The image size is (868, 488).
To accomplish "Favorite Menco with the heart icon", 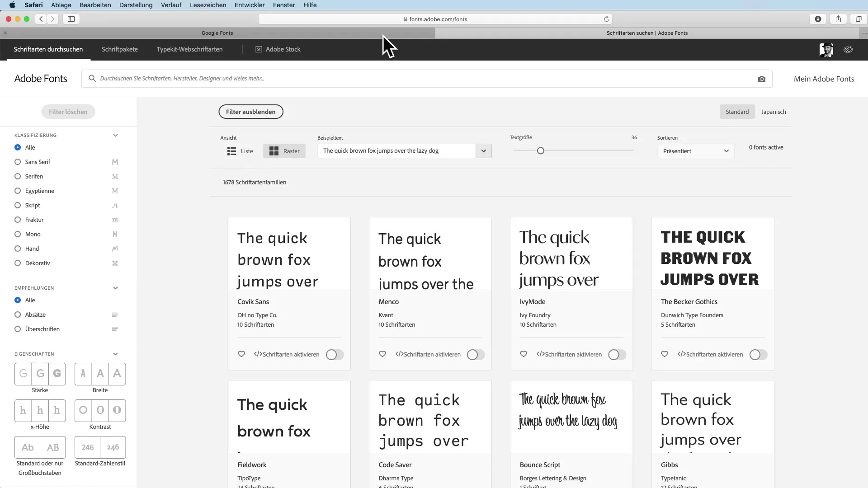I will (x=382, y=354).
